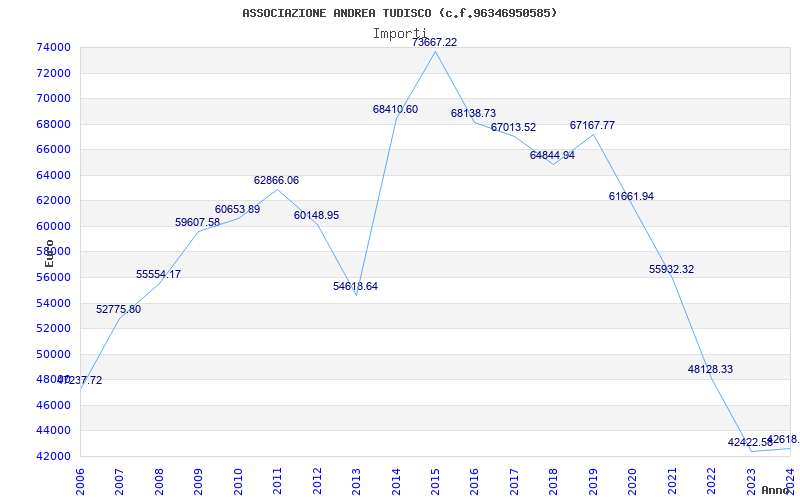This screenshot has height=500, width=800.
Task: Click the y-axis value 50000
Action: 53,354
